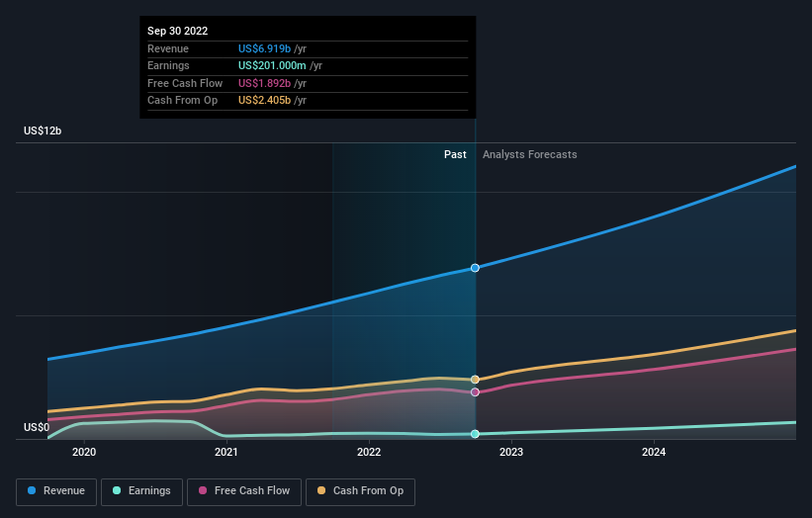
Task: Toggle the Earnings legend button
Action: [141, 491]
